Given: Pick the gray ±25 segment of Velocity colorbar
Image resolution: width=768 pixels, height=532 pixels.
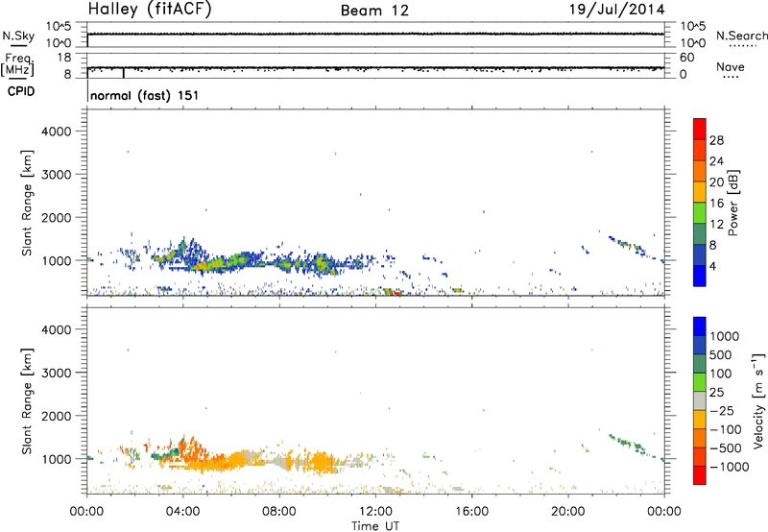Looking at the screenshot, I should 700,400.
